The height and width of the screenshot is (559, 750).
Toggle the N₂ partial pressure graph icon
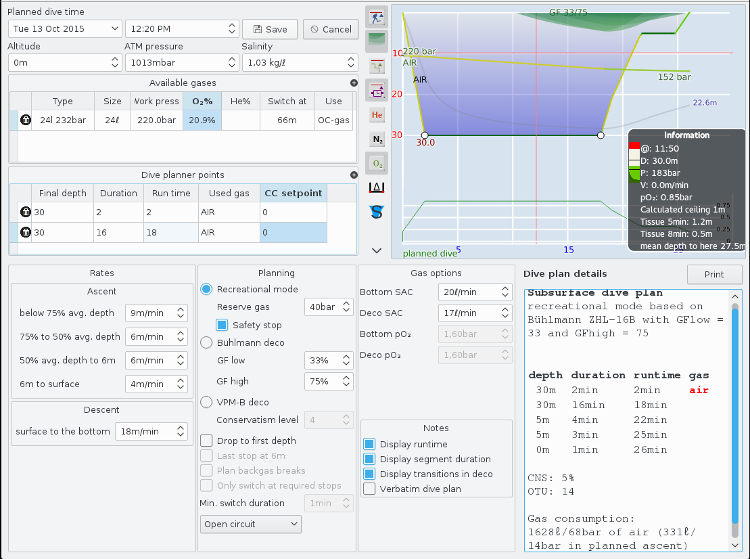(x=377, y=140)
